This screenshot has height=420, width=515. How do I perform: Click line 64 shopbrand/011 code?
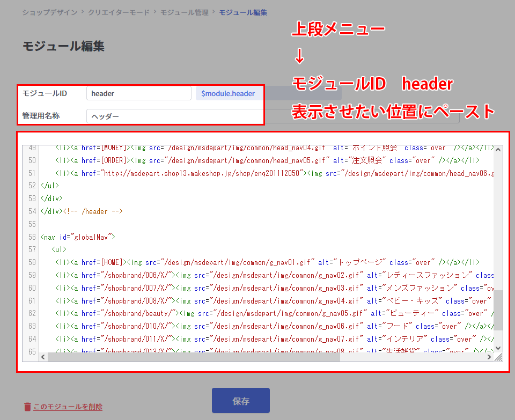pyautogui.click(x=274, y=339)
